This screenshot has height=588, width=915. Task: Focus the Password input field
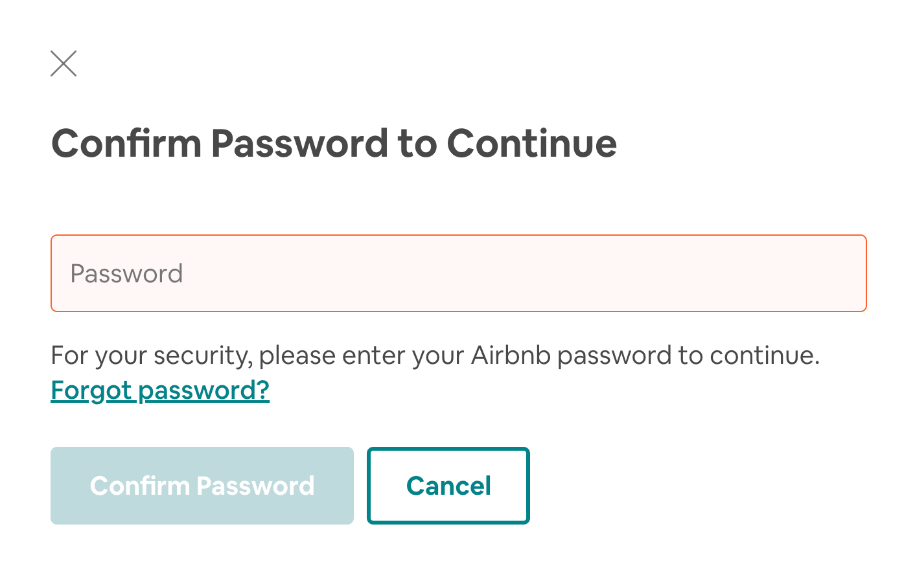(x=458, y=273)
